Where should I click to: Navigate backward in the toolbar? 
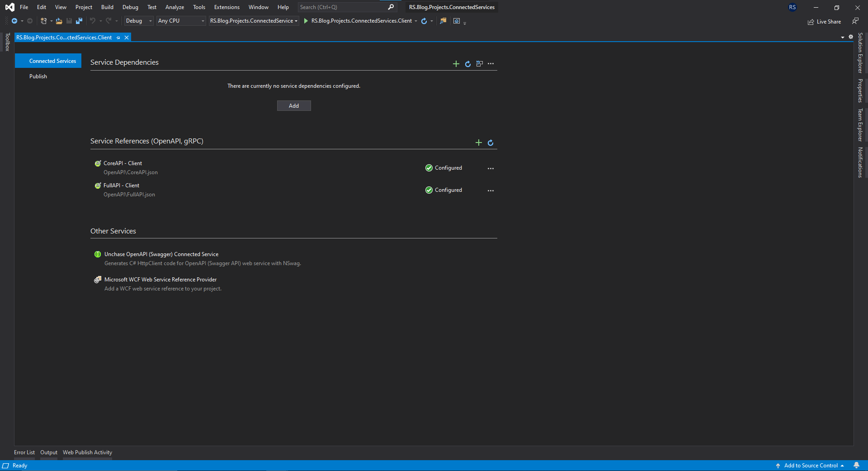point(14,21)
